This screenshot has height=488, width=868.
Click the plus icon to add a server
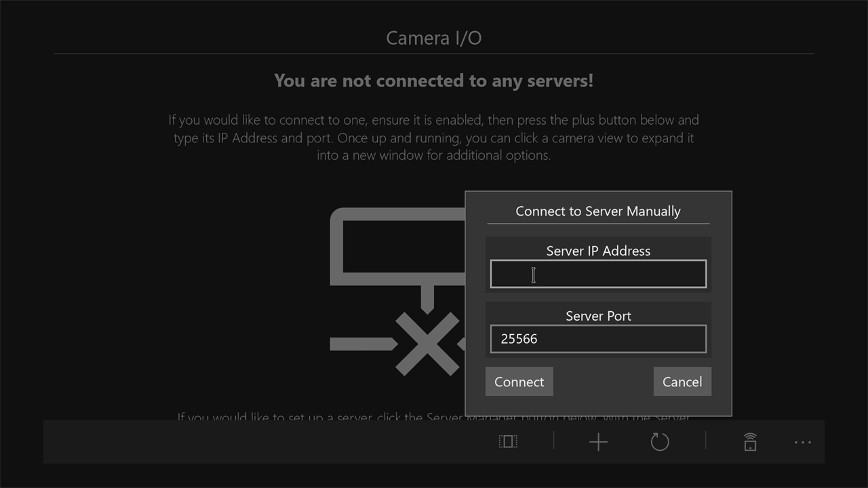coord(598,443)
